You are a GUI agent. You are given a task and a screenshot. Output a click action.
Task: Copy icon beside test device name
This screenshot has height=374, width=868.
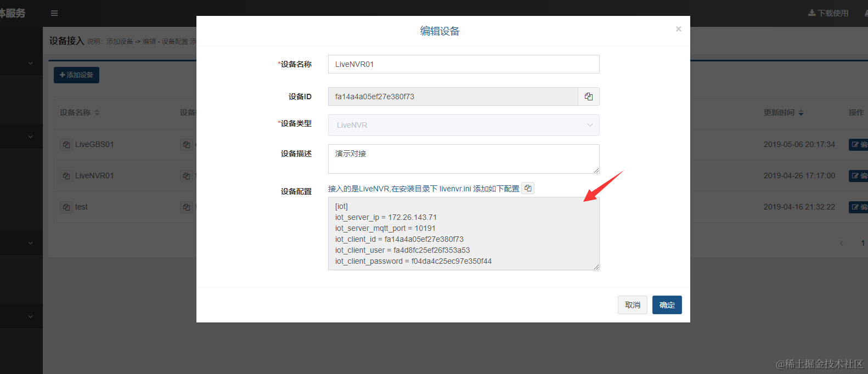pos(66,207)
